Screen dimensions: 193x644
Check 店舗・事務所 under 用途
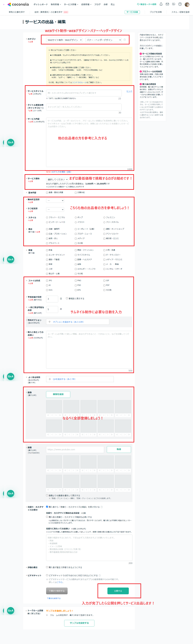point(47,229)
